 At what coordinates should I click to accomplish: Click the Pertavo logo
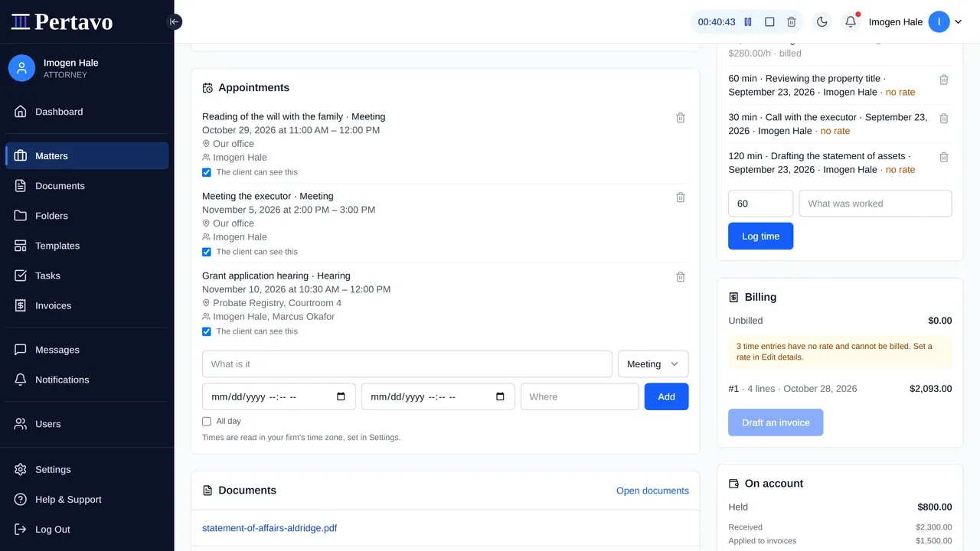click(x=62, y=21)
